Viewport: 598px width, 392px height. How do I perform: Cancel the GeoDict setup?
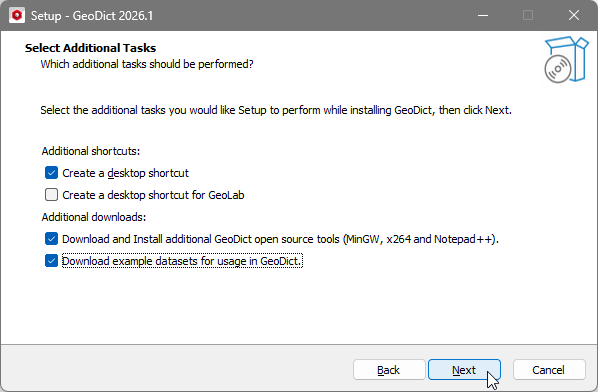coord(549,370)
